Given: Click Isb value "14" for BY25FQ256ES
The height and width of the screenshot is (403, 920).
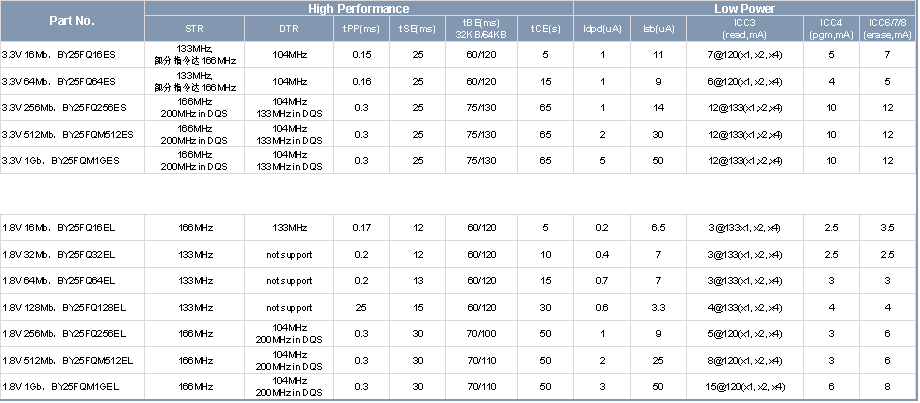Looking at the screenshot, I should [x=658, y=108].
